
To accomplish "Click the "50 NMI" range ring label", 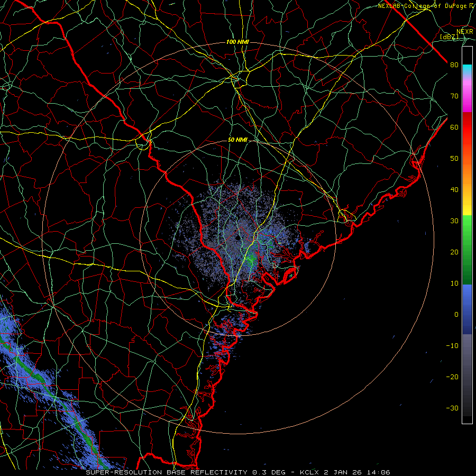I will point(237,140).
